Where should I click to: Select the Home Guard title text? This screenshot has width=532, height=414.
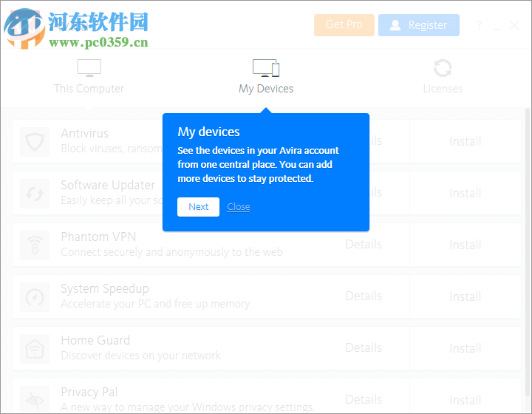[x=95, y=340]
